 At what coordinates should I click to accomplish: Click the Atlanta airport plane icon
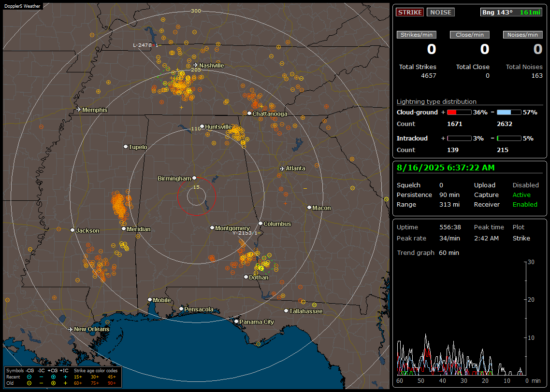(x=282, y=168)
